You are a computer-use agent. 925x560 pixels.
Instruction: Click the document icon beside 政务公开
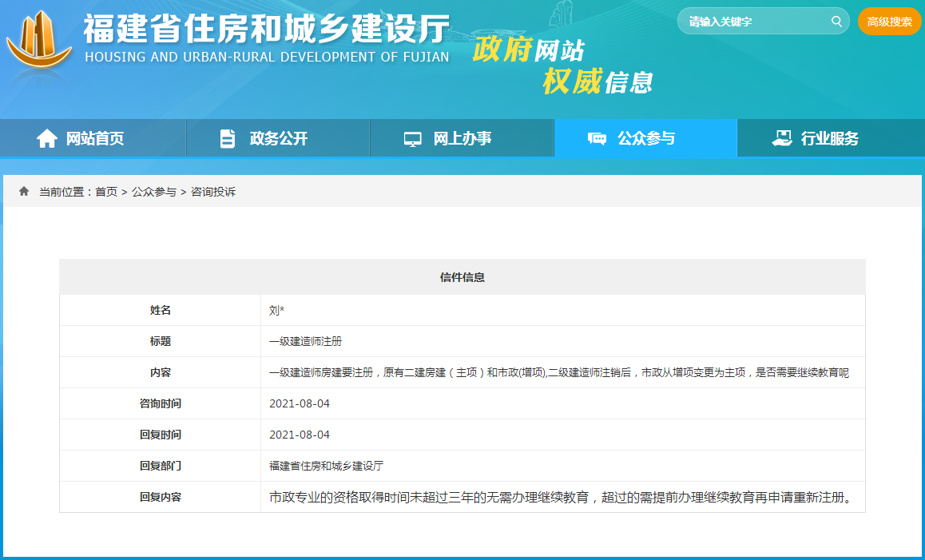228,137
